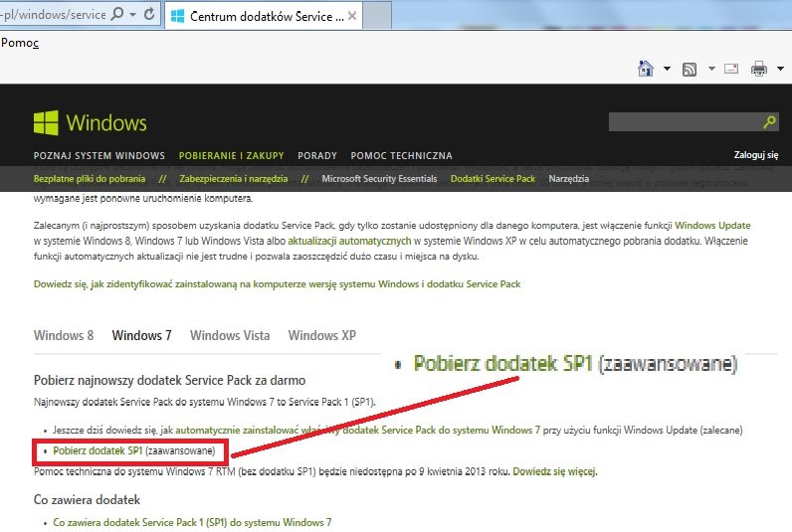Click into the site search field
Viewport: 792px width, 532px height.
[x=685, y=121]
